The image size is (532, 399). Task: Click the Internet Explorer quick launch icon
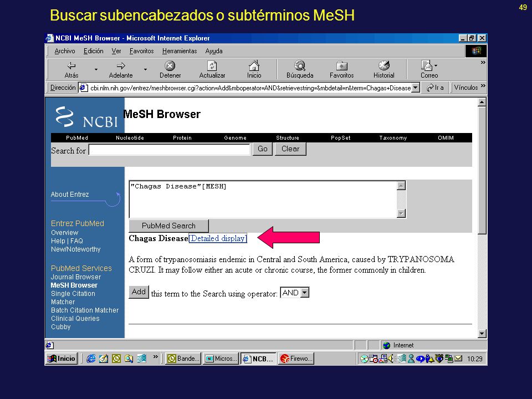point(91,359)
